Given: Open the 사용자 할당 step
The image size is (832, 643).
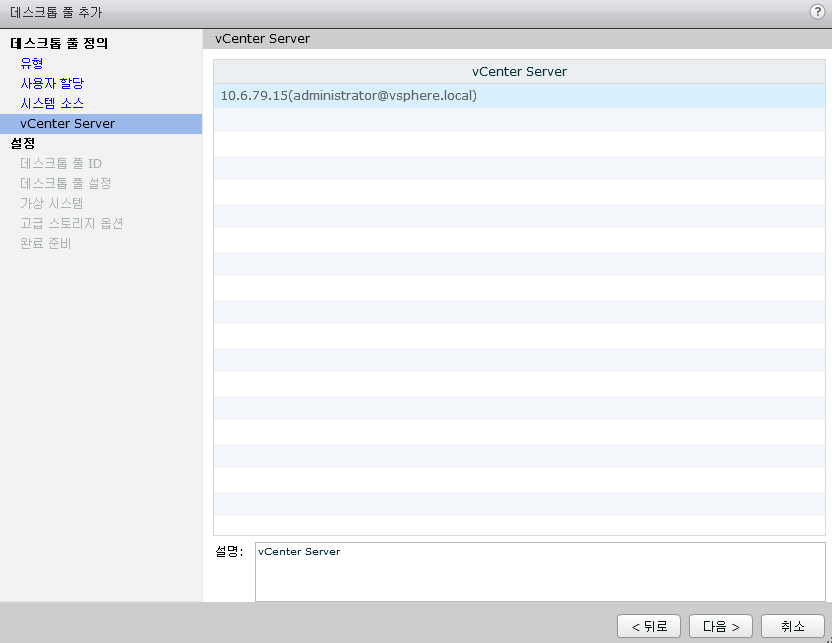Looking at the screenshot, I should click(x=52, y=83).
